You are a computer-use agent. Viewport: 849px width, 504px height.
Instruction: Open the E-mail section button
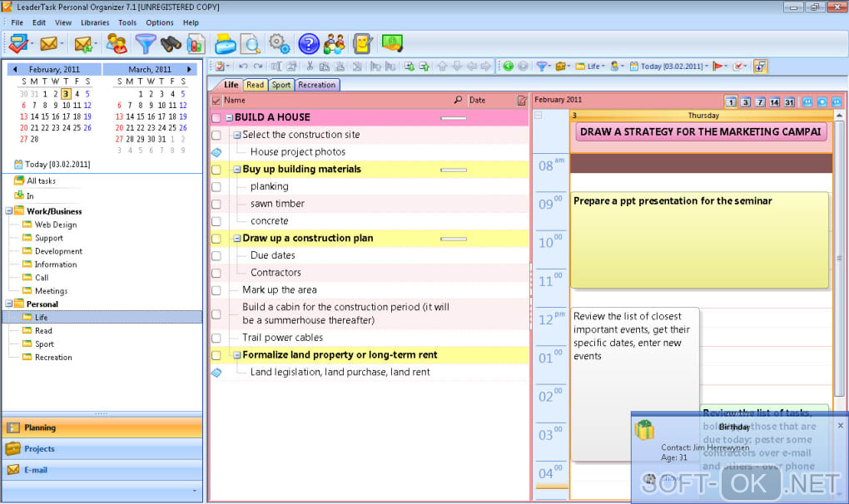coord(102,470)
